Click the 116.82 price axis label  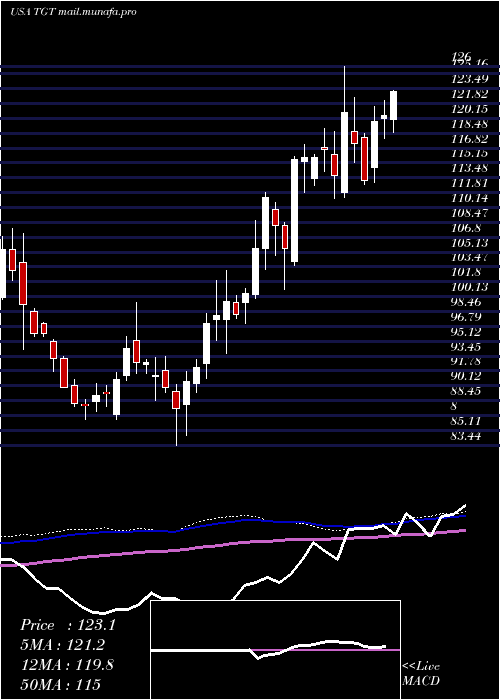click(x=469, y=139)
